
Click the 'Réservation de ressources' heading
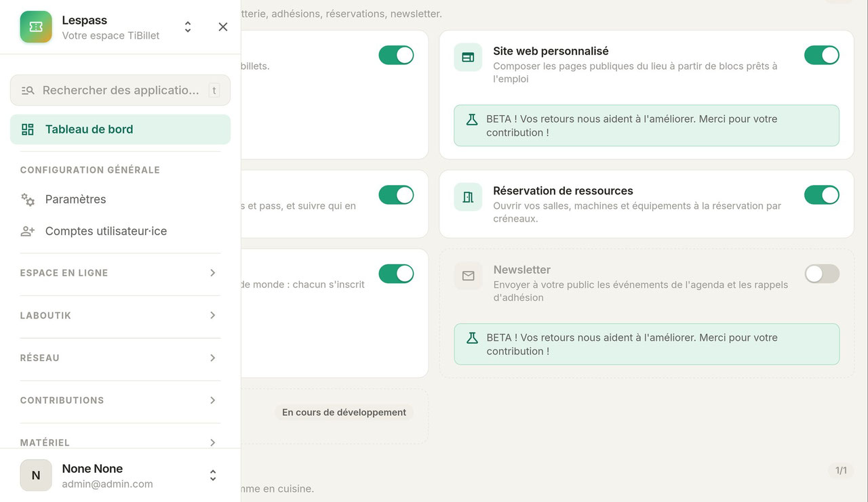tap(563, 191)
